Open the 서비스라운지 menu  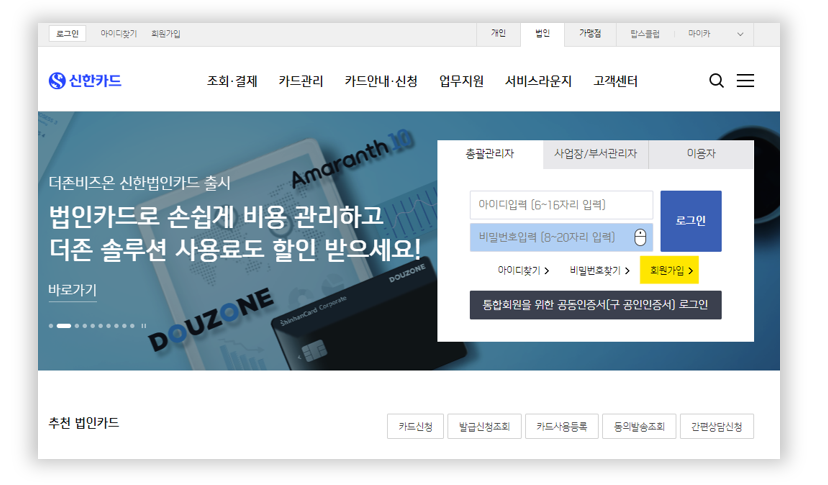538,81
